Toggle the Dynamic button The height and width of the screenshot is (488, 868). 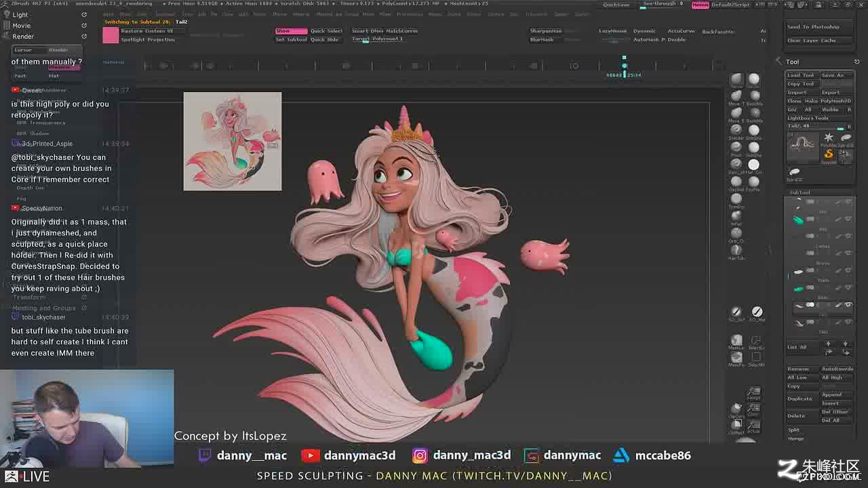(644, 31)
